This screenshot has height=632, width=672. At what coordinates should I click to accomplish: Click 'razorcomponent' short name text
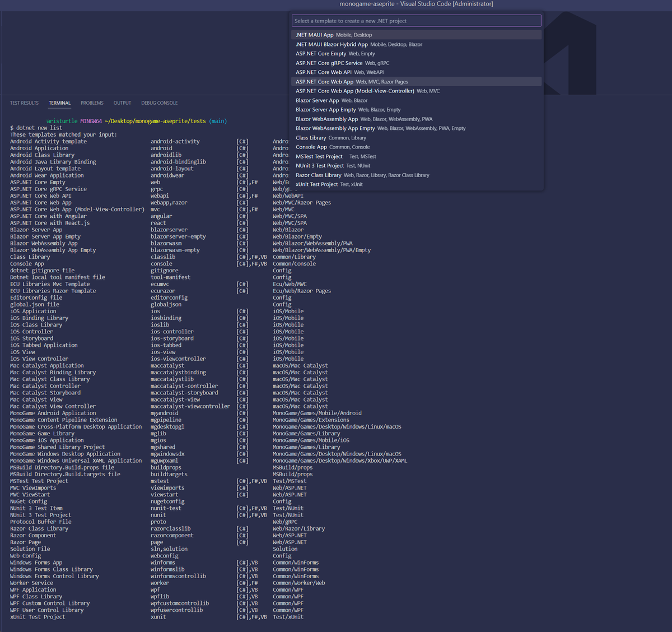172,536
